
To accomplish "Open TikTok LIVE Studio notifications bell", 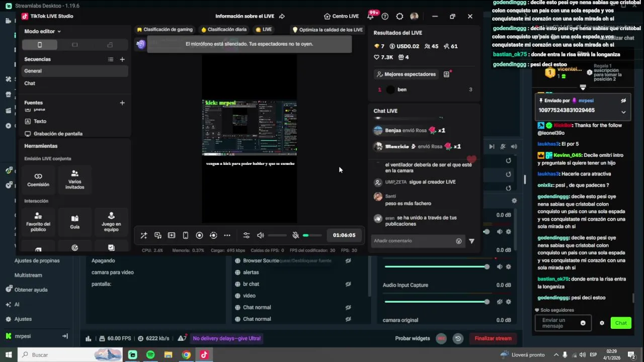I will pos(370,16).
